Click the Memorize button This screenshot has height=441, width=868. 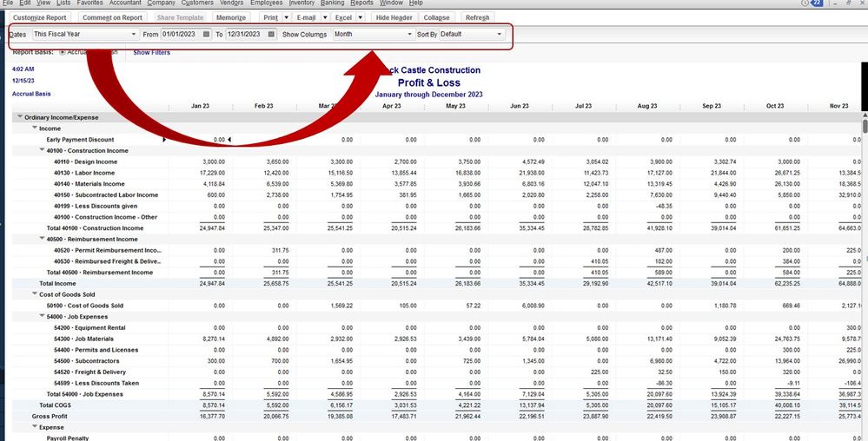231,17
